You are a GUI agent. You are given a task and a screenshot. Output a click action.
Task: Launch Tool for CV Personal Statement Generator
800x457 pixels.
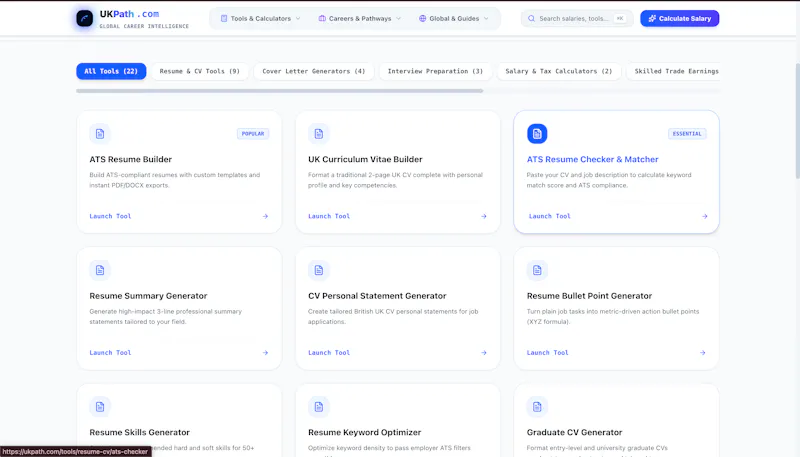point(329,352)
